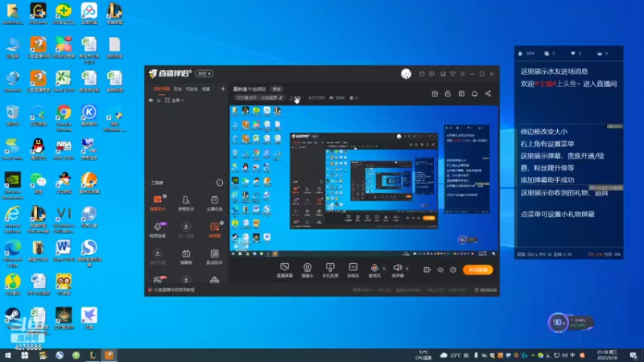Select the 全屏 1 source row
This screenshot has height=362, width=644.
(x=187, y=100)
